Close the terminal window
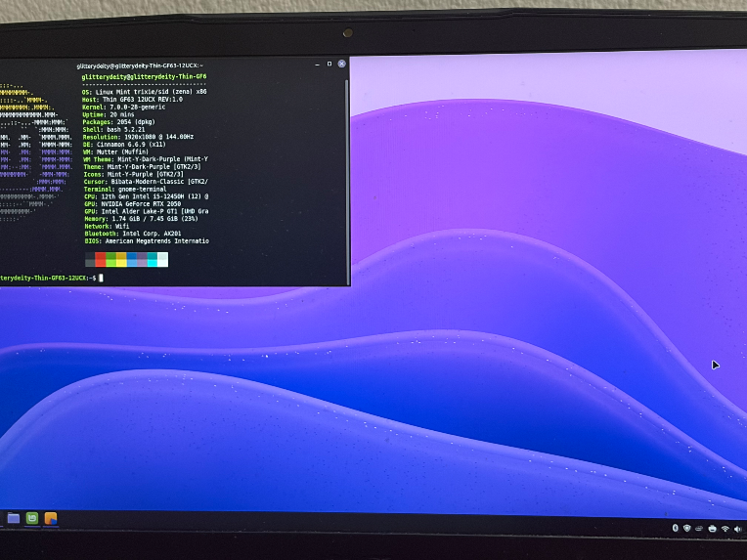The width and height of the screenshot is (747, 560). pos(341,64)
